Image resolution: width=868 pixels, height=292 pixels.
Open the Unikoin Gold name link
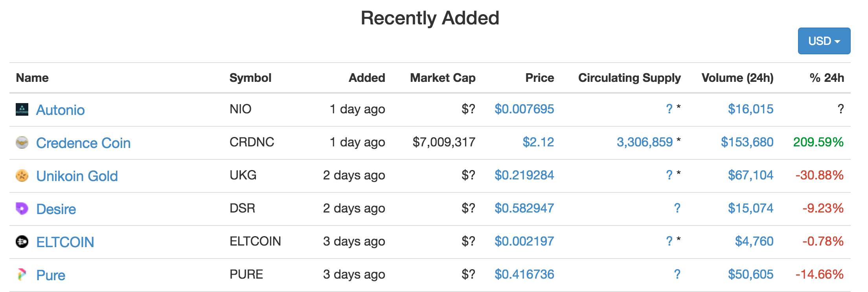pos(77,176)
